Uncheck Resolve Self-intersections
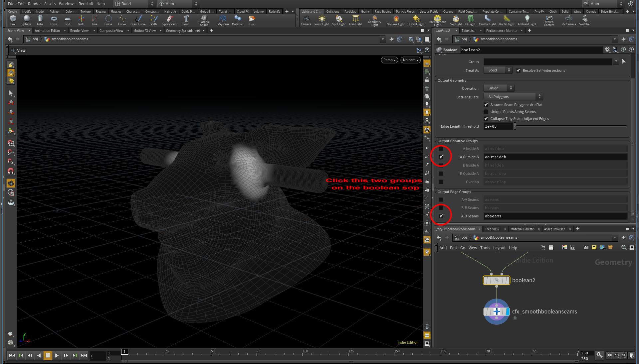Screen dimensions: 639x364 [x=518, y=70]
